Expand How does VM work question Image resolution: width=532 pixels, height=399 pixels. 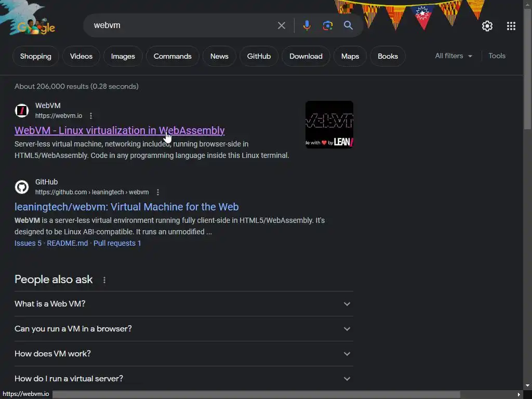click(183, 354)
